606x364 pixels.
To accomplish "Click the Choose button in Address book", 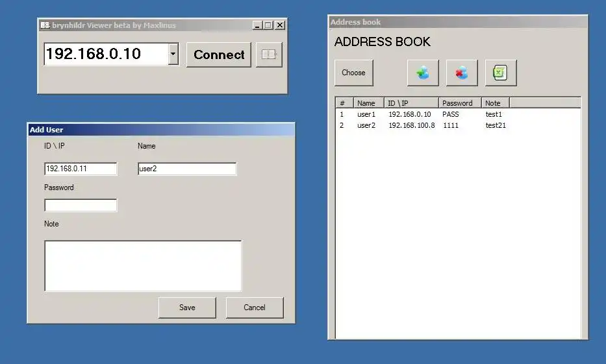I will (x=353, y=73).
